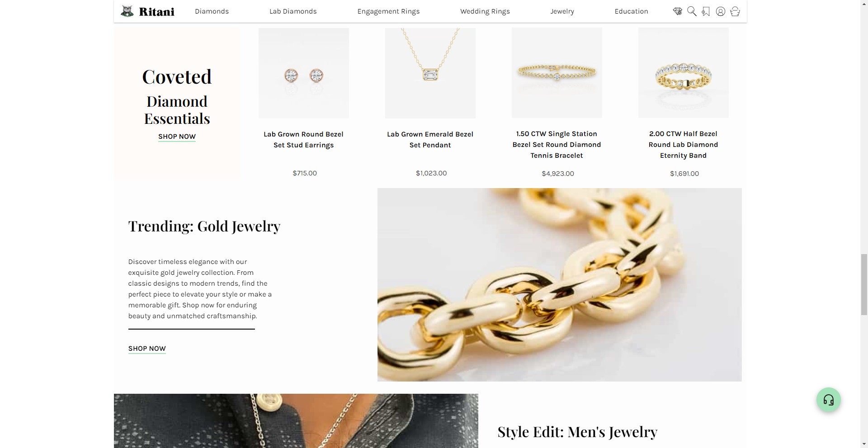
Task: Open the Lab Diamonds menu
Action: 293,11
